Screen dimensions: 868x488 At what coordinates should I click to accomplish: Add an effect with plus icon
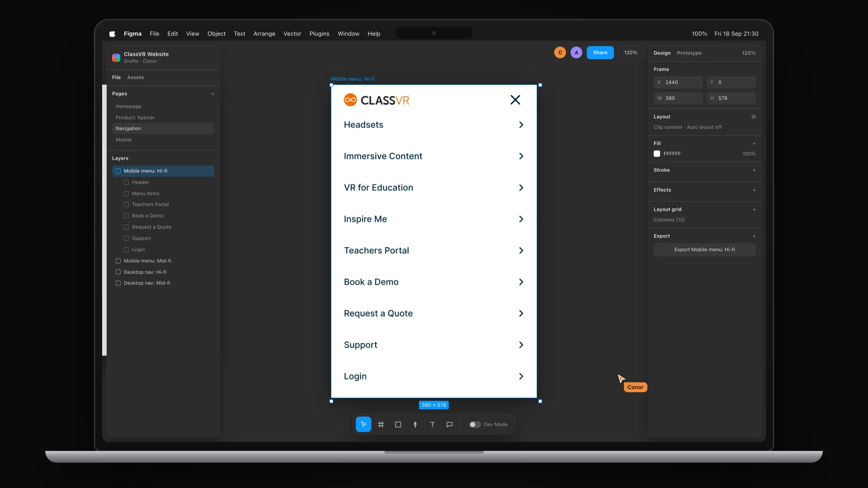tap(754, 190)
